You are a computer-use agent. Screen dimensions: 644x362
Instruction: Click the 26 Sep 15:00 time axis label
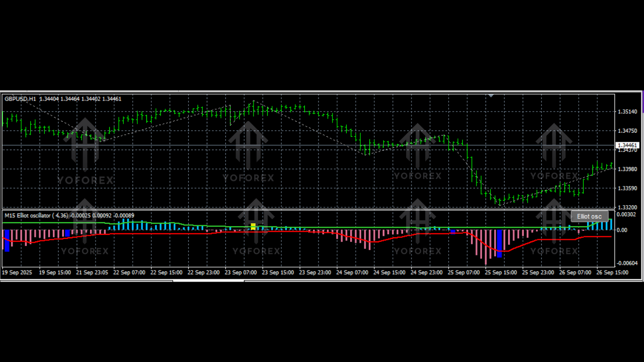(613, 272)
